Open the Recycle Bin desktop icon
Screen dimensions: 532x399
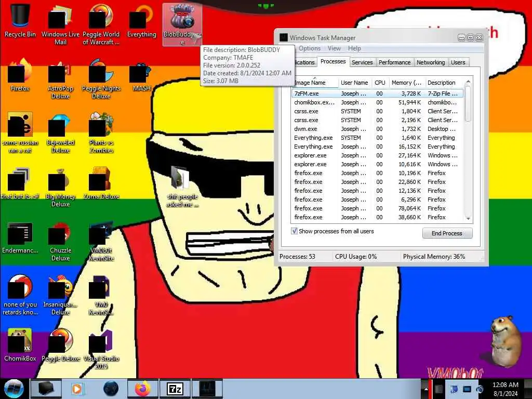(x=20, y=21)
